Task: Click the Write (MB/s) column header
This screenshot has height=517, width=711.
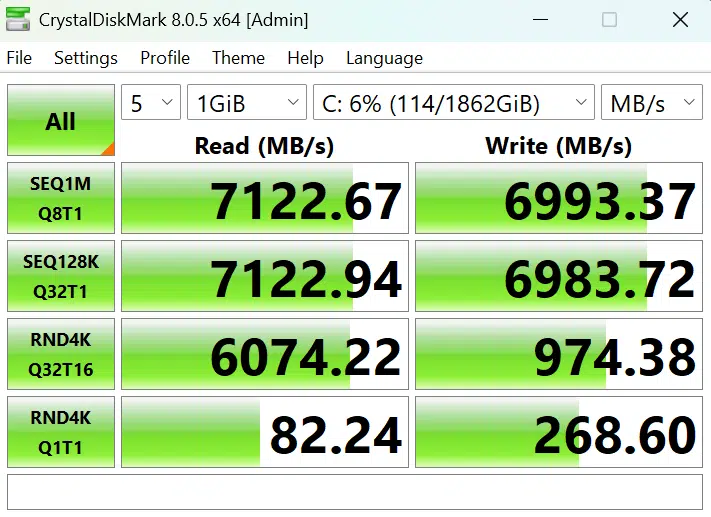Action: [x=558, y=146]
